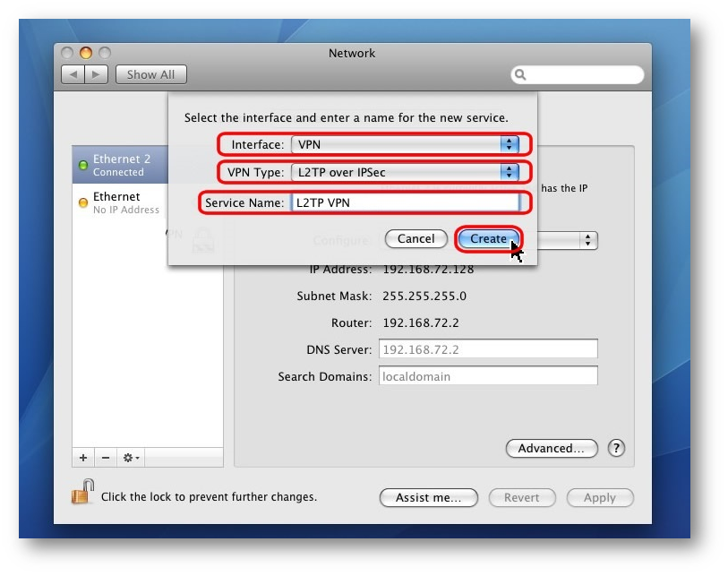Open the VPN Type dropdown menu

406,172
